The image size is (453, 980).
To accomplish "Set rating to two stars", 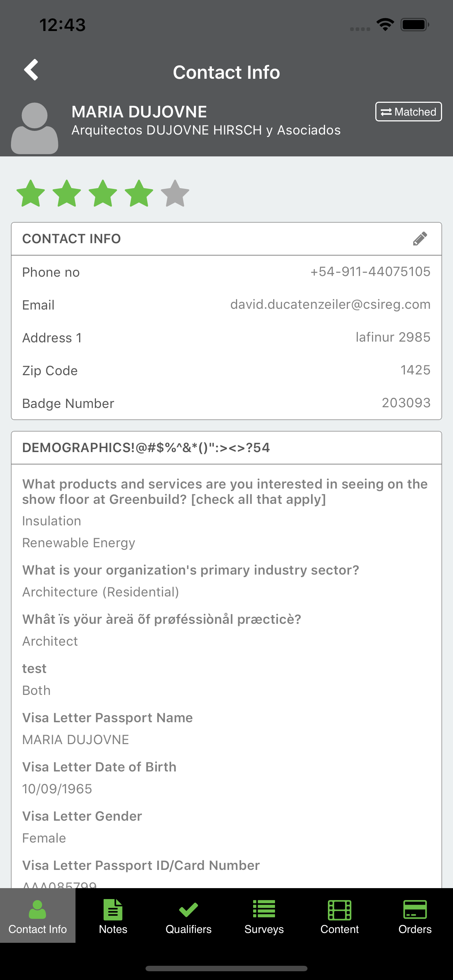I will click(x=67, y=193).
